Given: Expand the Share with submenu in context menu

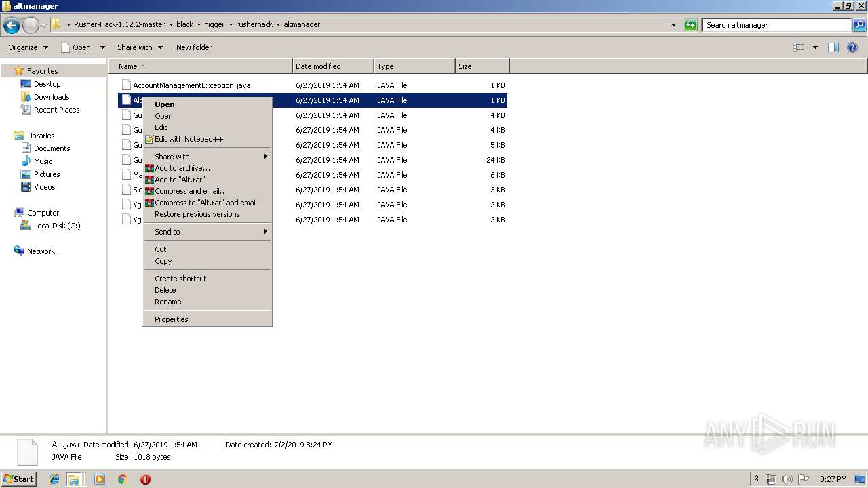Looking at the screenshot, I should click(x=207, y=157).
